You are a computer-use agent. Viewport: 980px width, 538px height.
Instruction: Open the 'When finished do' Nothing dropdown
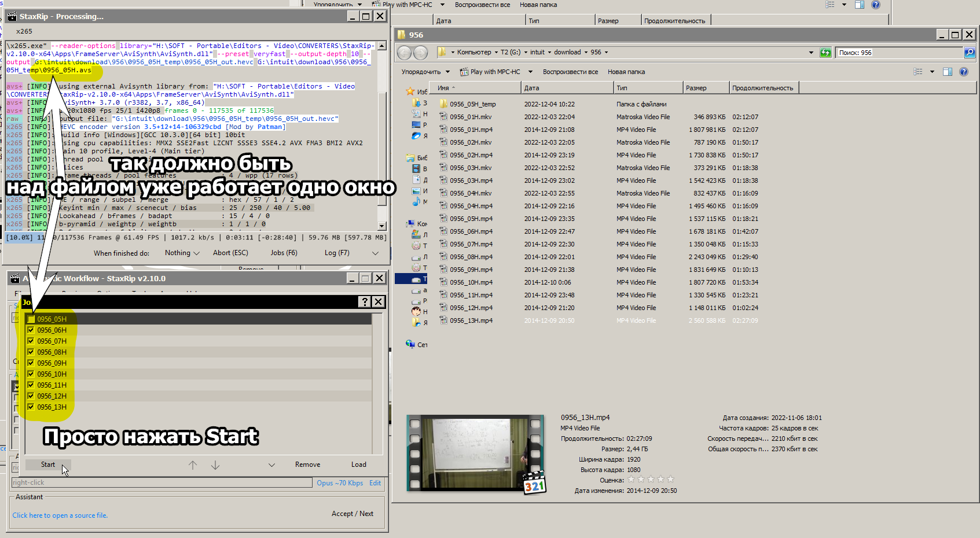pos(182,253)
